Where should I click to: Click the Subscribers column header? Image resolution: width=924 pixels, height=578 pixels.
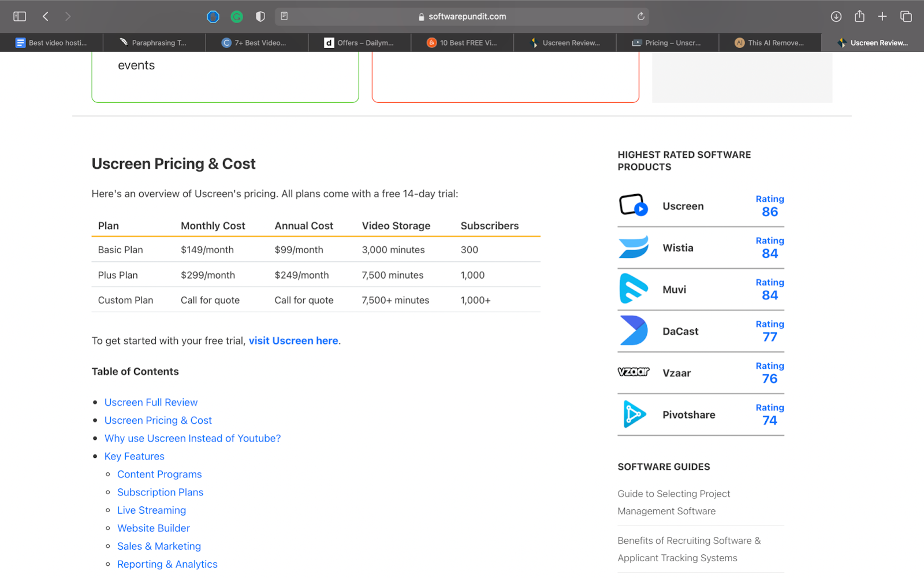(490, 225)
